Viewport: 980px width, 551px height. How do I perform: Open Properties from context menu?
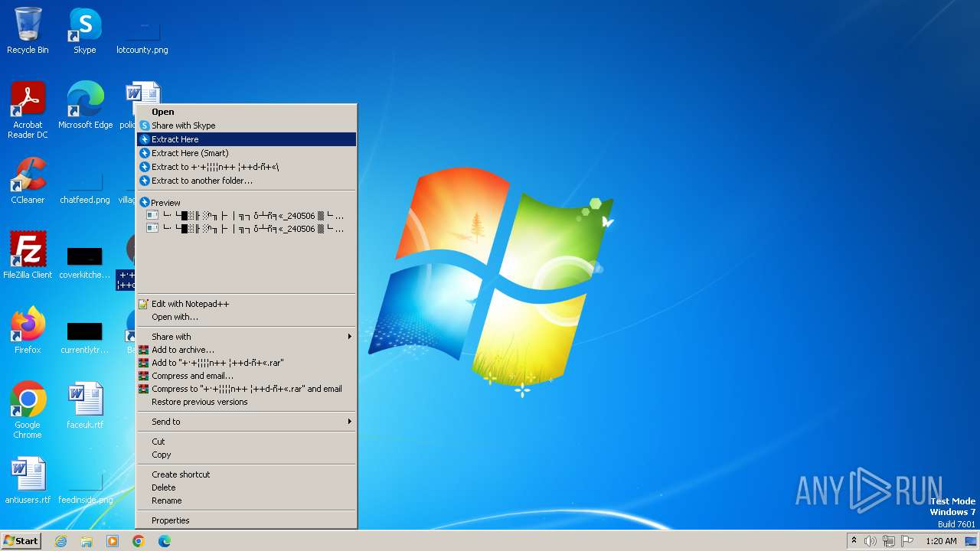pos(247,520)
